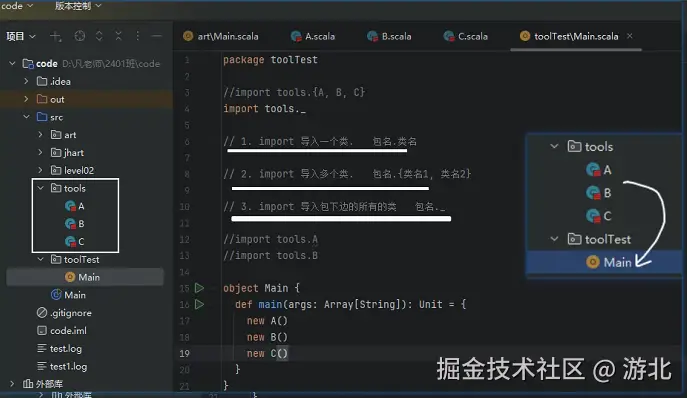
Task: Click 'new A()' on line 17
Action: [x=267, y=321]
